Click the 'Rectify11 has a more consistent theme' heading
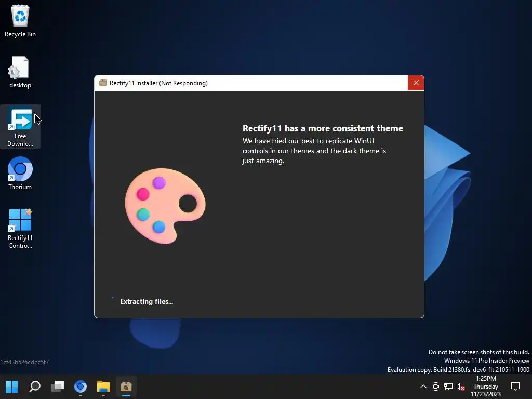 tap(323, 128)
